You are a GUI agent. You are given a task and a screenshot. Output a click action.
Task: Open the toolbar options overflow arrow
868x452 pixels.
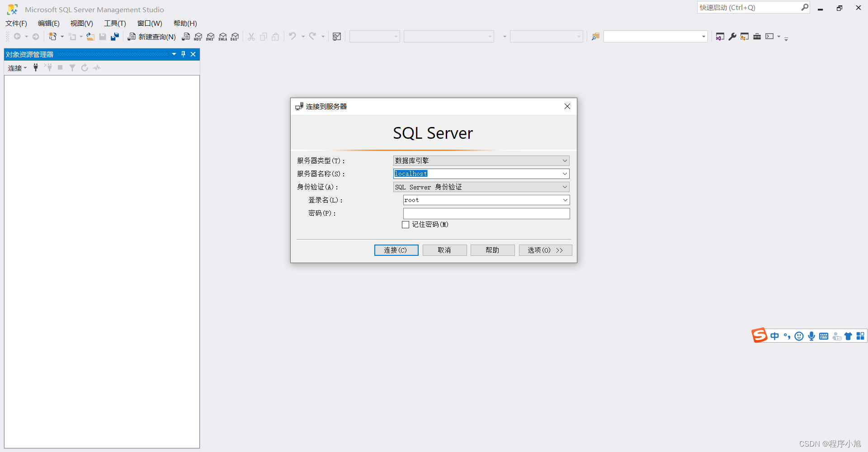(x=786, y=39)
